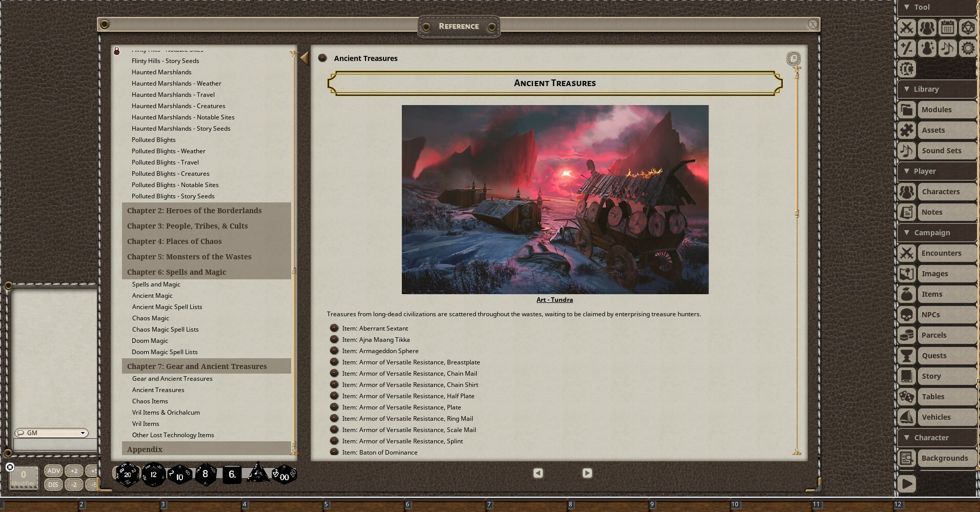Open the NPCs campaign skull icon
980x512 pixels.
906,314
